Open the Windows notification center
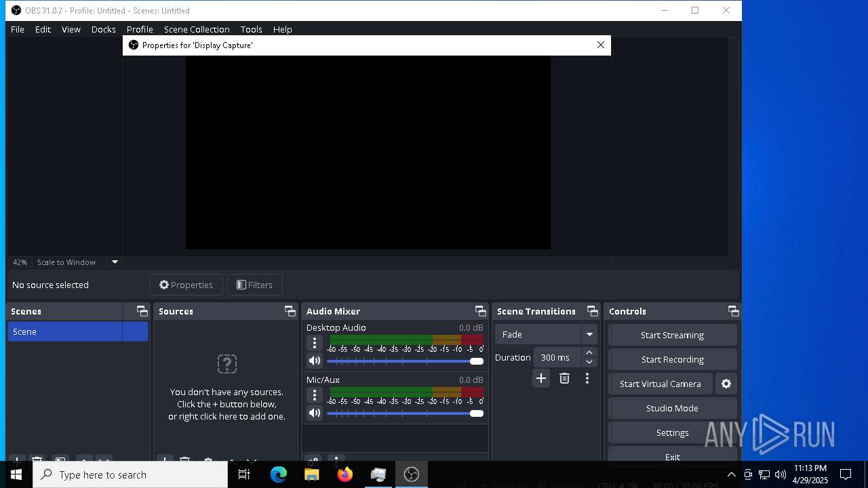The width and height of the screenshot is (868, 488). (x=846, y=474)
